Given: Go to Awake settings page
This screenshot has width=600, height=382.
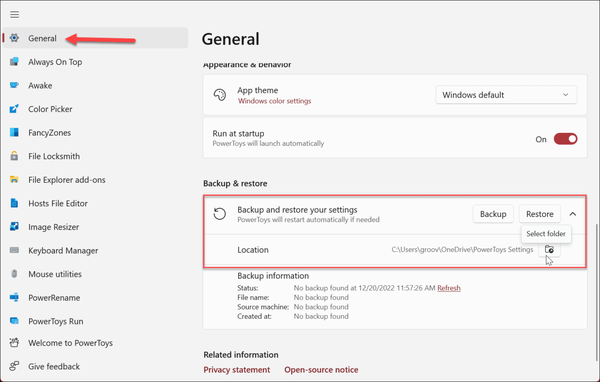Looking at the screenshot, I should tap(96, 85).
